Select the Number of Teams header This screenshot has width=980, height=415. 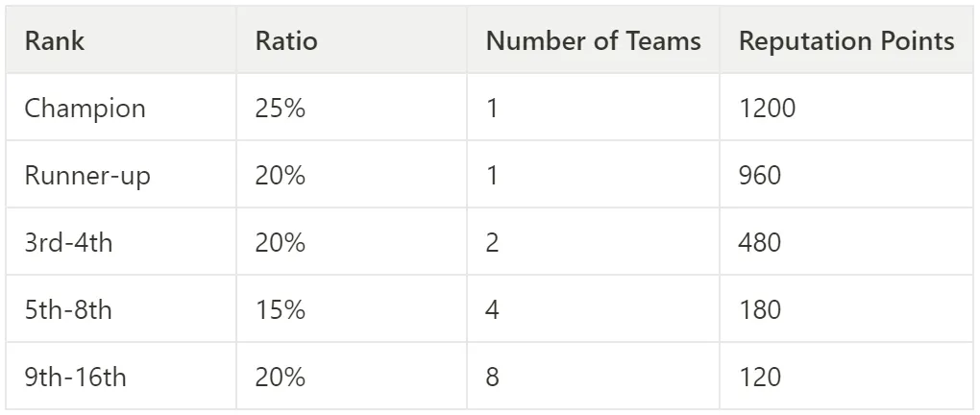point(593,40)
